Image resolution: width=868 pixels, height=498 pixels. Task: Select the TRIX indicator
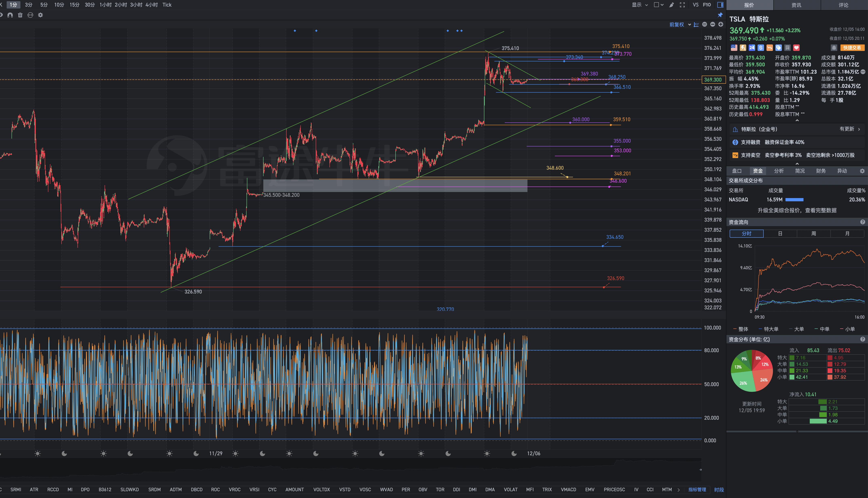tap(547, 490)
